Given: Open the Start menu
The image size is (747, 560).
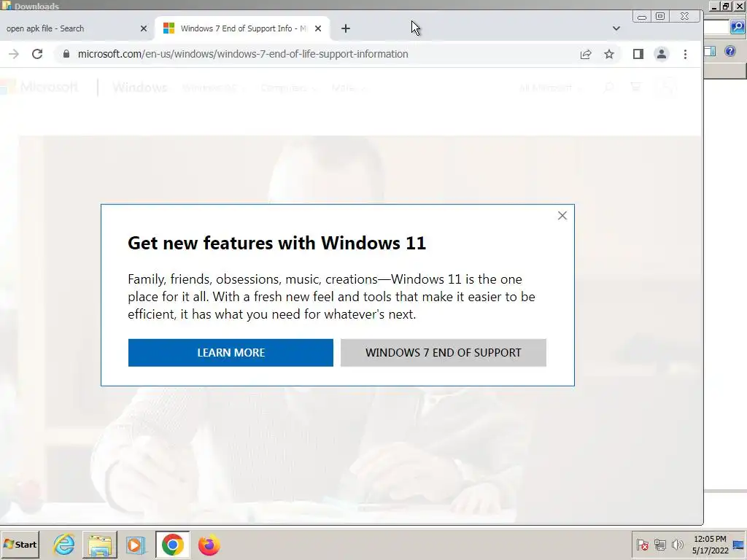Looking at the screenshot, I should [x=20, y=545].
